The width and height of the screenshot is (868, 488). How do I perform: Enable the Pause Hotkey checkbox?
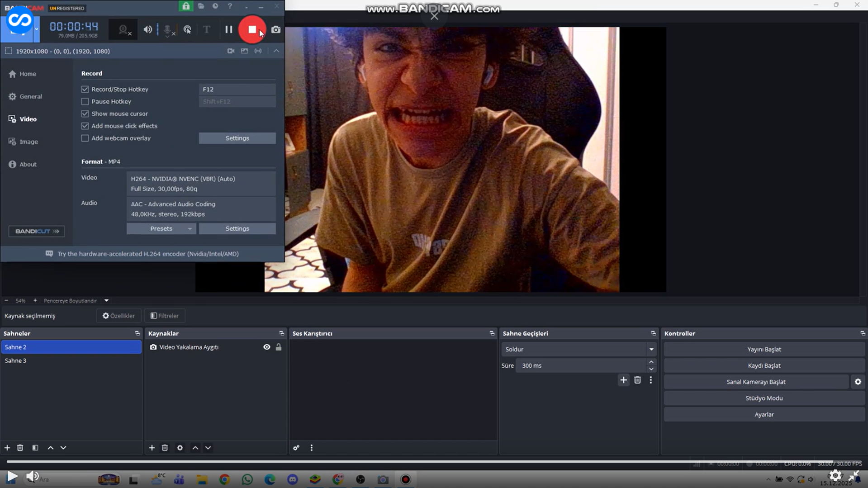(x=85, y=101)
